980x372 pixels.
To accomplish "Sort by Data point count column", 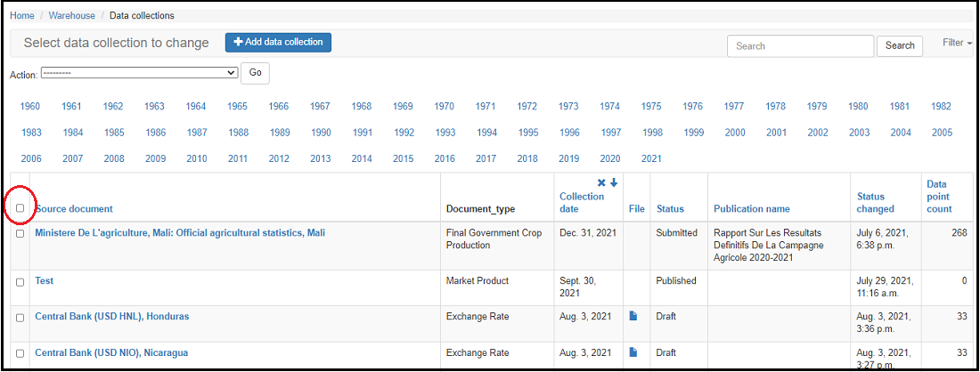I will pos(939,197).
